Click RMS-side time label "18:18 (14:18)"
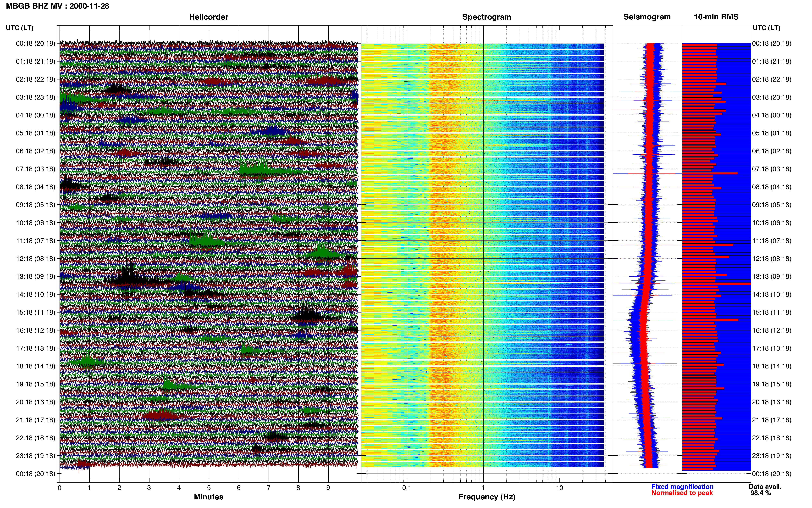Screen dimensions: 812x508 (772, 366)
